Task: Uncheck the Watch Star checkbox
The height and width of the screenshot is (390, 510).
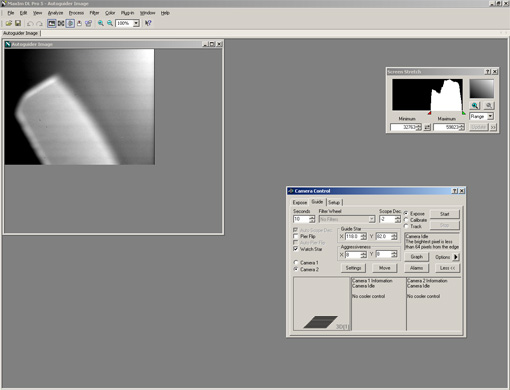Action: click(296, 249)
